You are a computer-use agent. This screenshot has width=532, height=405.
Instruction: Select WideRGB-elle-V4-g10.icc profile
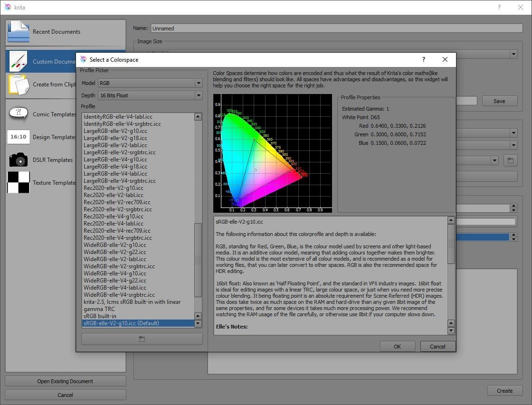pyautogui.click(x=138, y=273)
